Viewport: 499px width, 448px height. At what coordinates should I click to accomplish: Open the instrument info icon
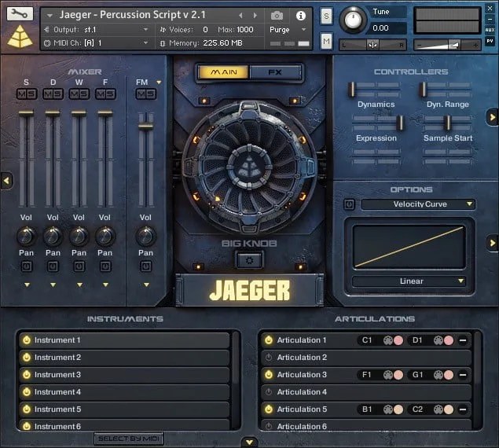[x=301, y=15]
